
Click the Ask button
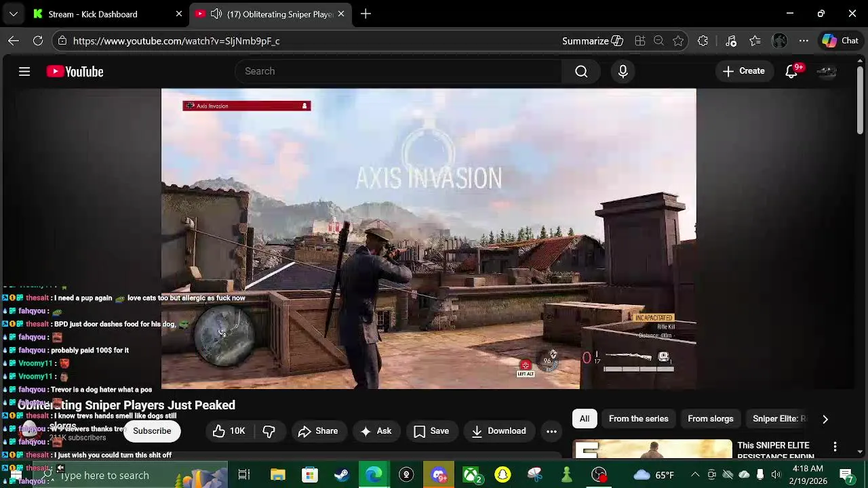coord(376,431)
